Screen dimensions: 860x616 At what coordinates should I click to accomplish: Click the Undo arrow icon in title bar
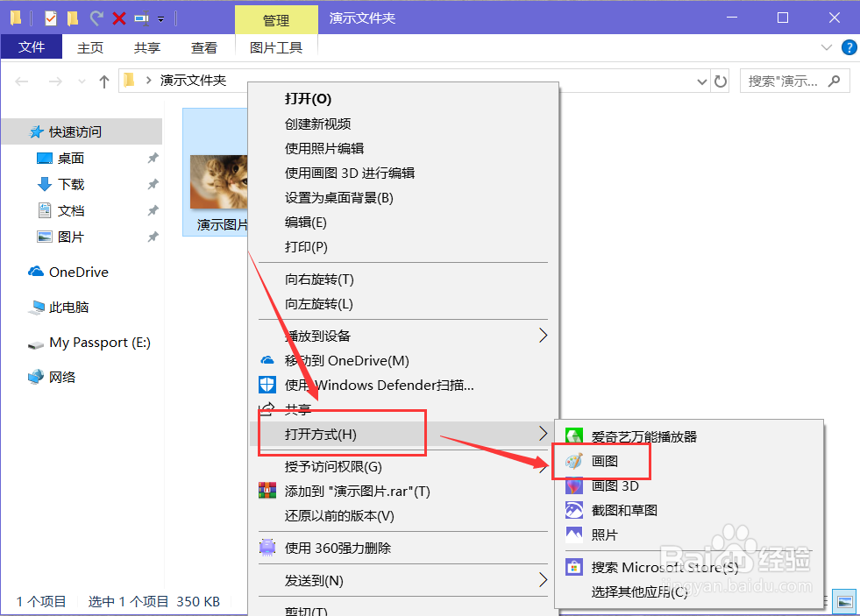96,18
